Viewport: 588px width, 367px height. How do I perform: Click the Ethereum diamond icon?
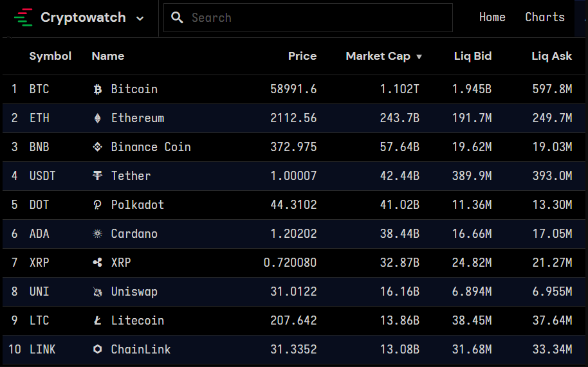[98, 118]
